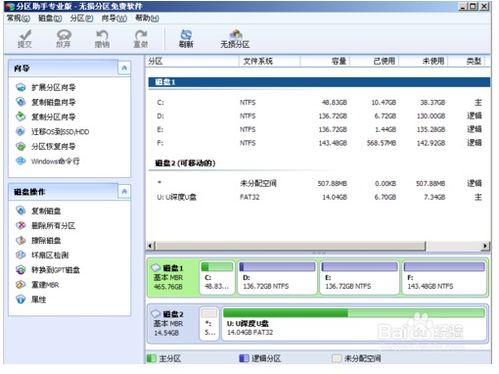The height and width of the screenshot is (374, 499).
Task: Select D: 136.72GB NTFS block in map
Action: (277, 278)
